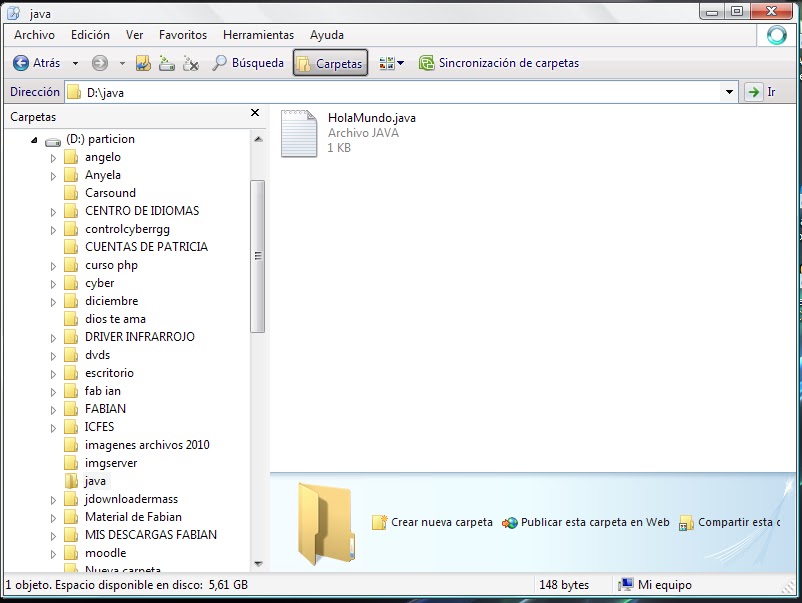Click the folder tree scrollbar thumb
The height and width of the screenshot is (603, 802).
258,256
